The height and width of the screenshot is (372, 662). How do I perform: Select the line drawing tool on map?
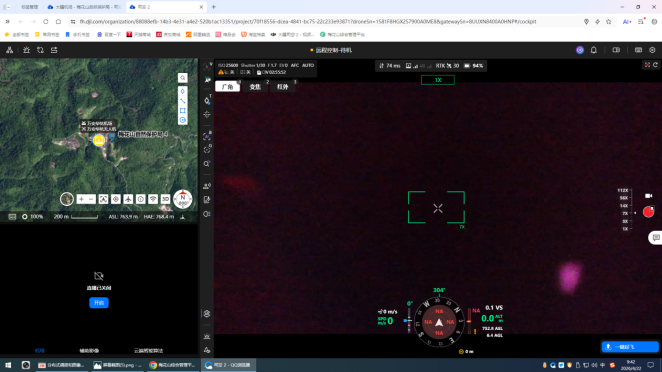tap(182, 101)
